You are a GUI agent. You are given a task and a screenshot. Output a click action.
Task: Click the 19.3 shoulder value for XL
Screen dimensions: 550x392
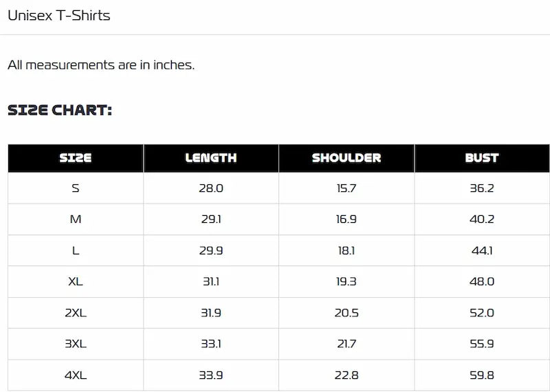(x=346, y=282)
